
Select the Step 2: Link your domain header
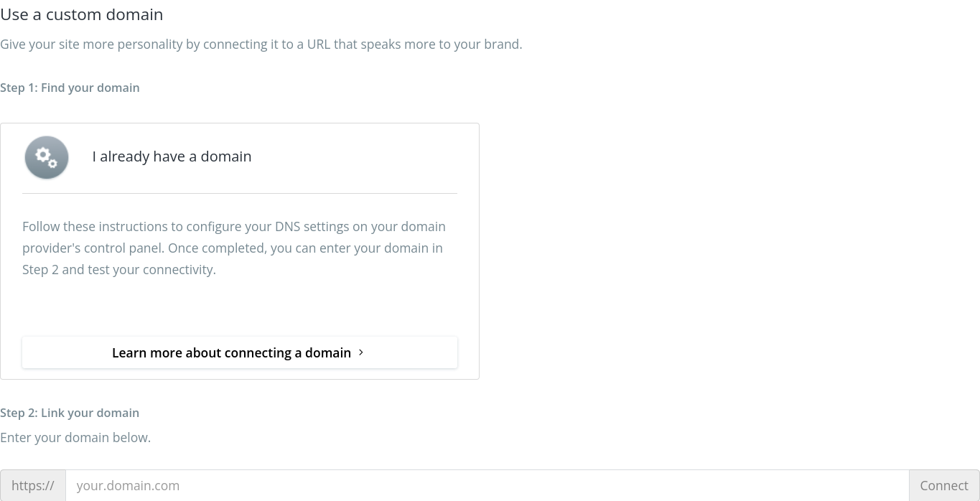tap(70, 413)
